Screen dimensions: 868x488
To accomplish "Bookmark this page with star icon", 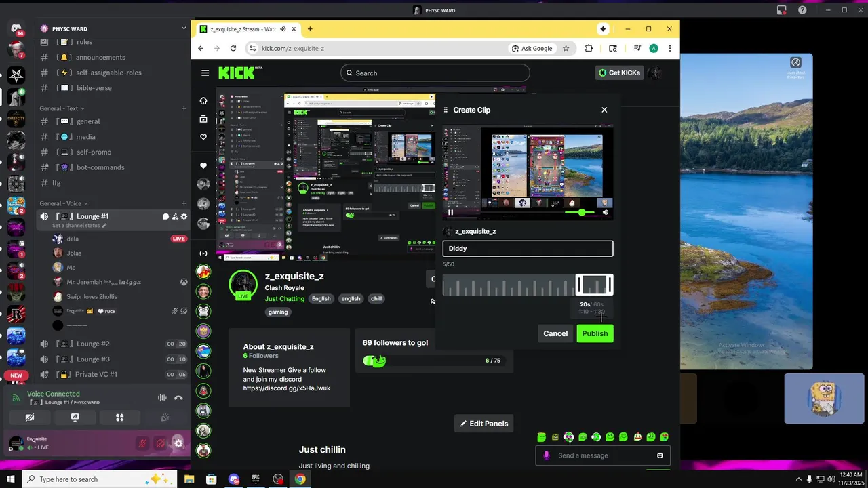I will point(566,48).
